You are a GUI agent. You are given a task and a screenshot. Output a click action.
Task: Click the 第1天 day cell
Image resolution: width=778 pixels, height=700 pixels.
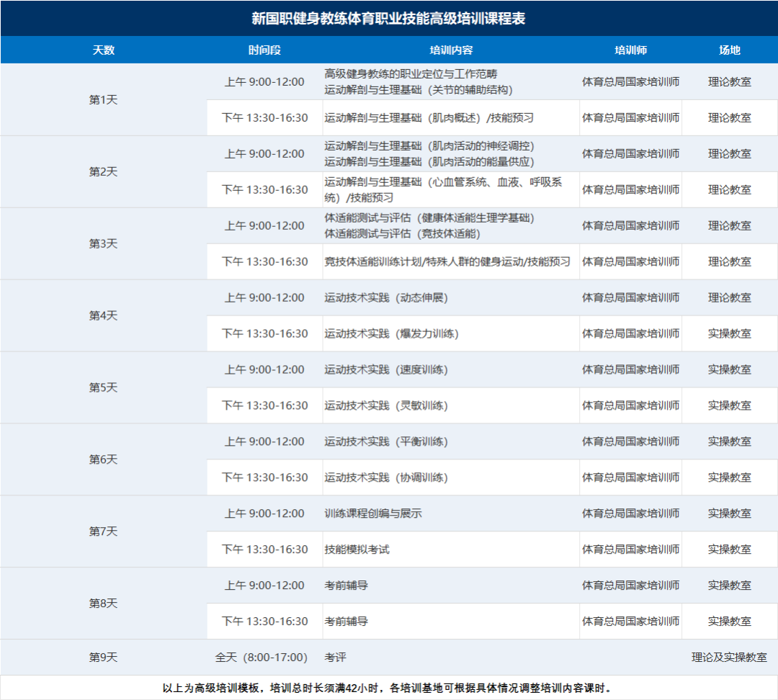tap(103, 99)
